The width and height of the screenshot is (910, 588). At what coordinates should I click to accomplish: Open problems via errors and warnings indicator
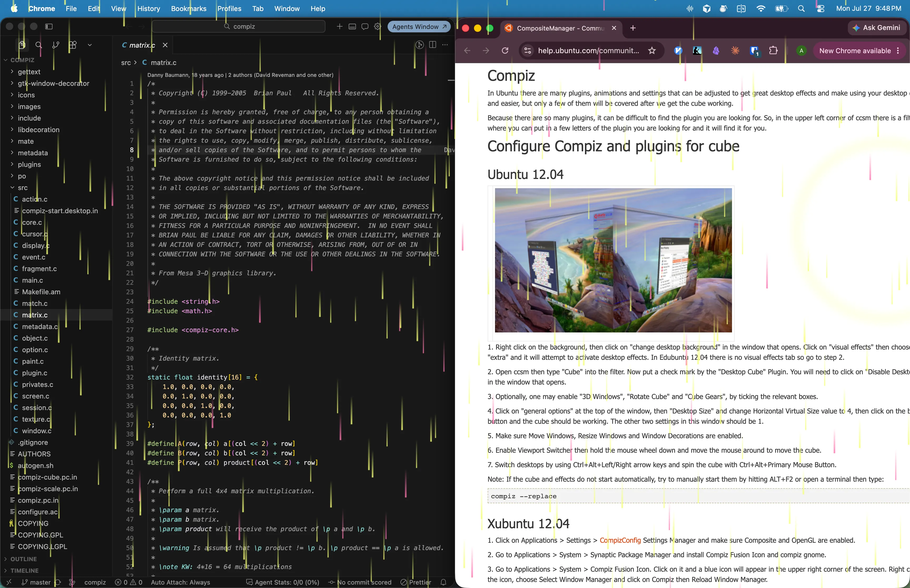(x=129, y=582)
